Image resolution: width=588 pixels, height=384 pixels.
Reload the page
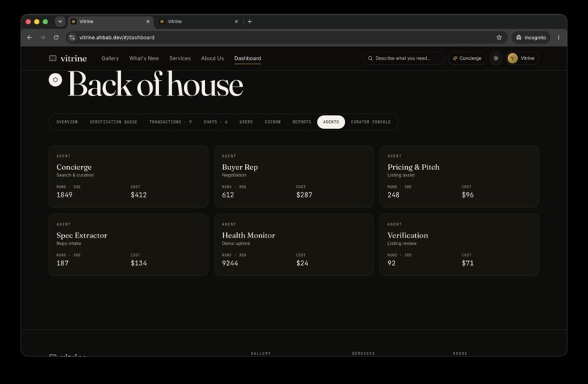coord(56,37)
